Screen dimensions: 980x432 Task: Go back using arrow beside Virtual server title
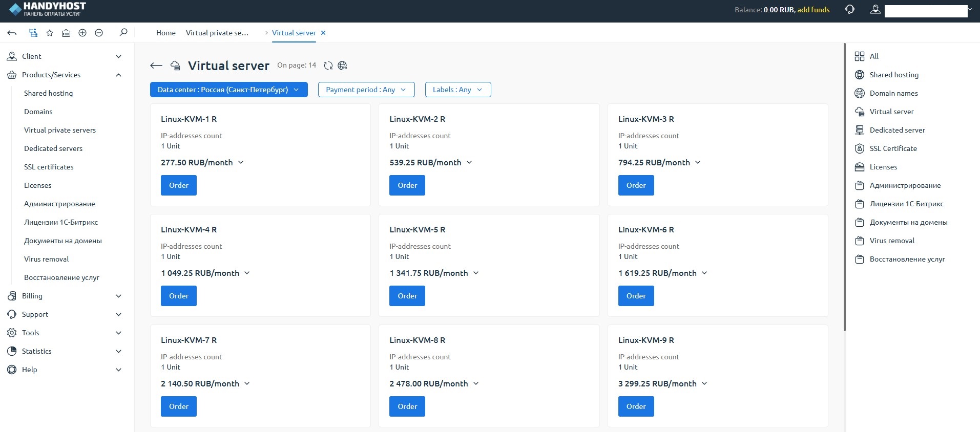tap(156, 66)
